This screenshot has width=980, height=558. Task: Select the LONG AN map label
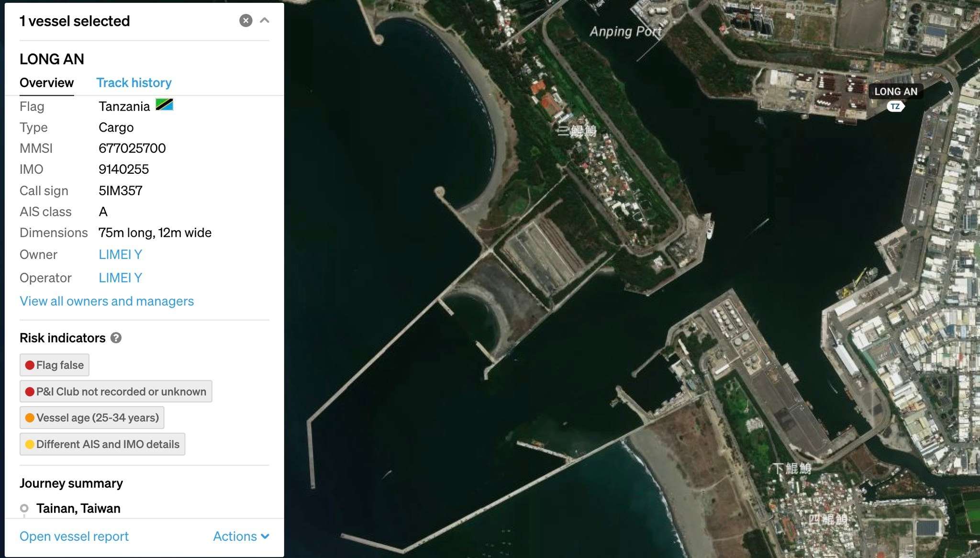[896, 91]
